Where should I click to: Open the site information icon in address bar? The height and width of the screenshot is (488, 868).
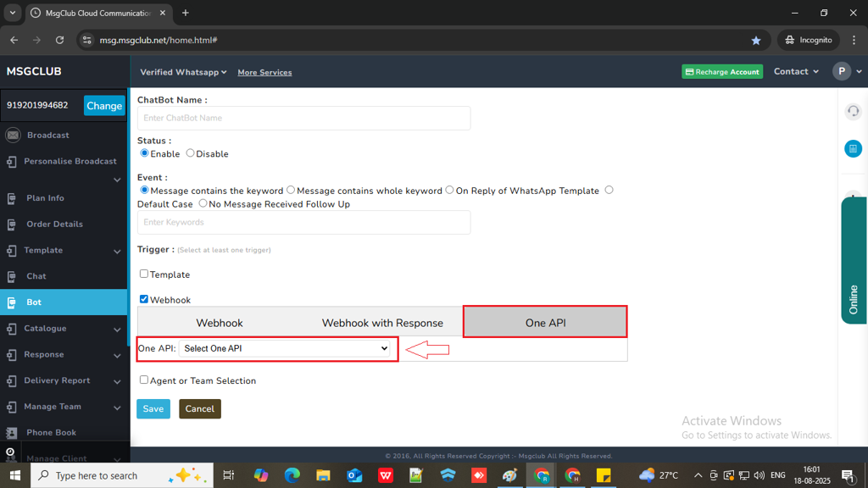tap(87, 40)
